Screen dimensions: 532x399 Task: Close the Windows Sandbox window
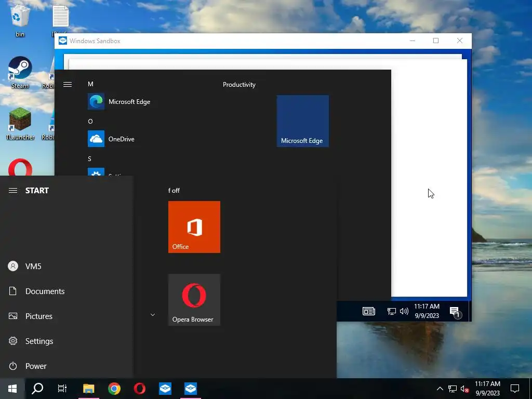coord(460,41)
